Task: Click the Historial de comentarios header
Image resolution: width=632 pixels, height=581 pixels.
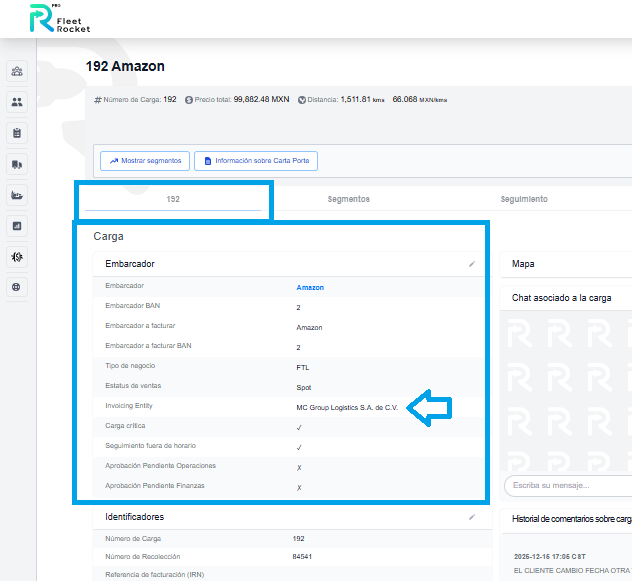Action: 572,519
